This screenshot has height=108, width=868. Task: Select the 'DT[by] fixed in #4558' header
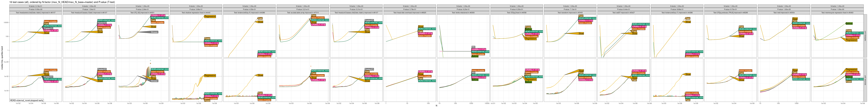(517, 13)
